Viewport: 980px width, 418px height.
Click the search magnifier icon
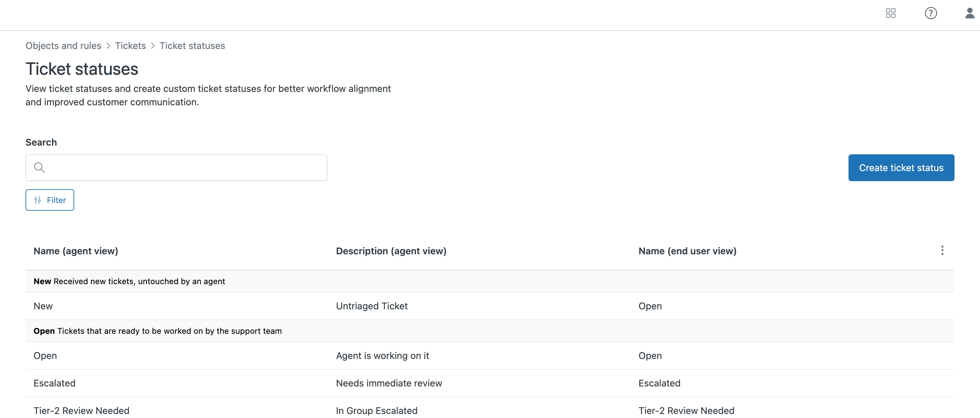(39, 167)
